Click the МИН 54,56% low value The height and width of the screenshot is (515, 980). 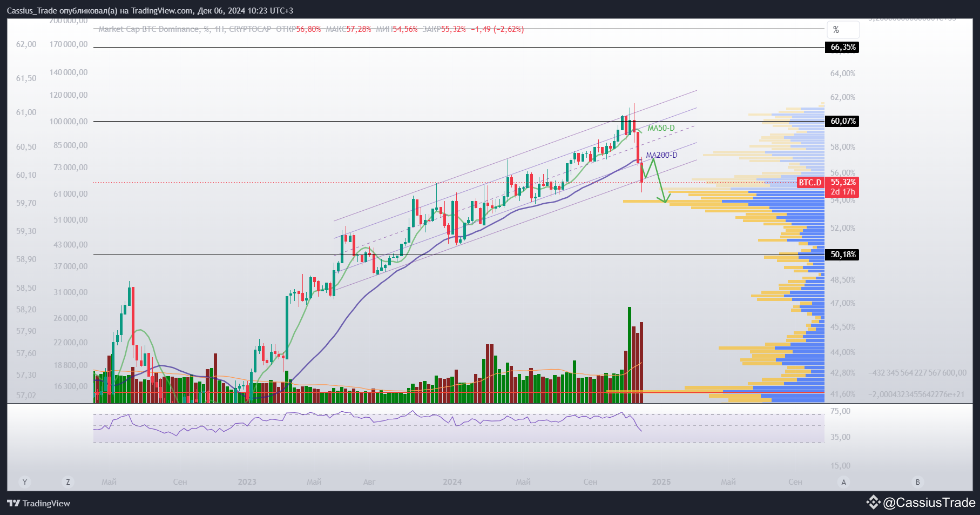(397, 29)
